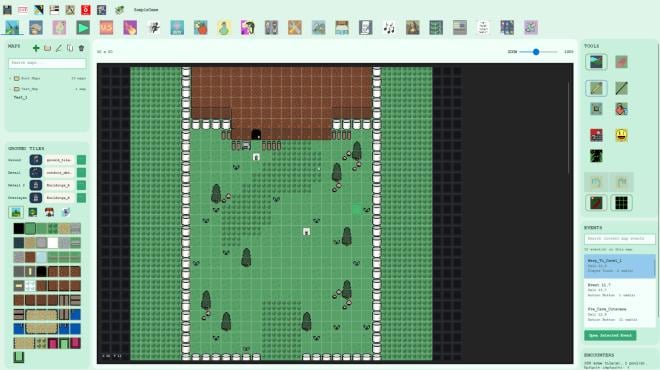Screen dimensions: 660x370
Task: Click the green rocket icon
Action: (120, 10)
